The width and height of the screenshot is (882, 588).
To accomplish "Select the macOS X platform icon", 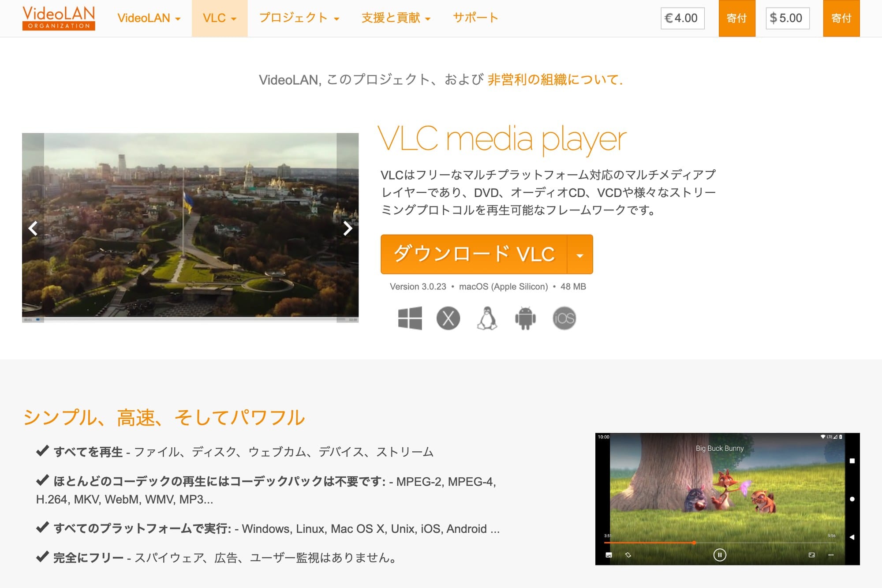I will [448, 318].
